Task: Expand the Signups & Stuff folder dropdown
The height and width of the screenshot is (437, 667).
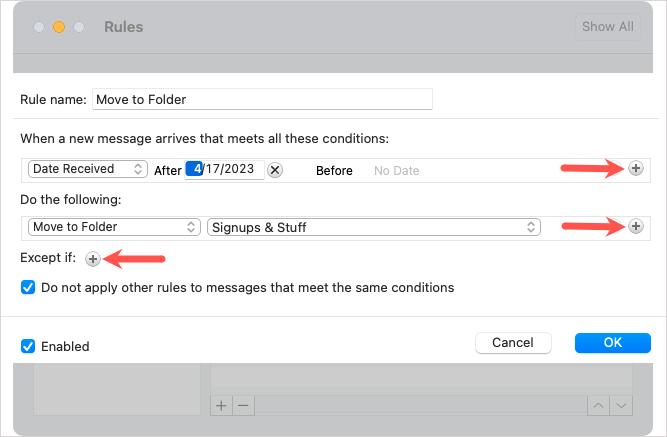Action: 374,227
